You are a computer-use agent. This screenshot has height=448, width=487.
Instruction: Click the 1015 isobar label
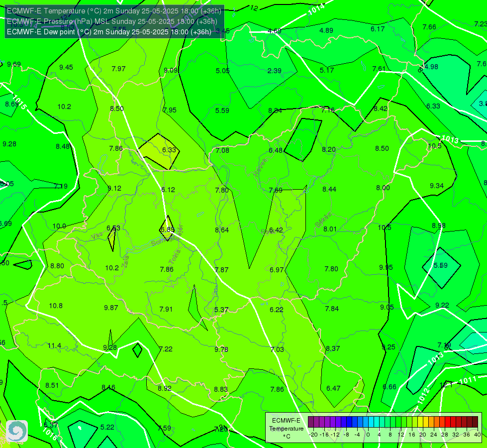(19, 101)
